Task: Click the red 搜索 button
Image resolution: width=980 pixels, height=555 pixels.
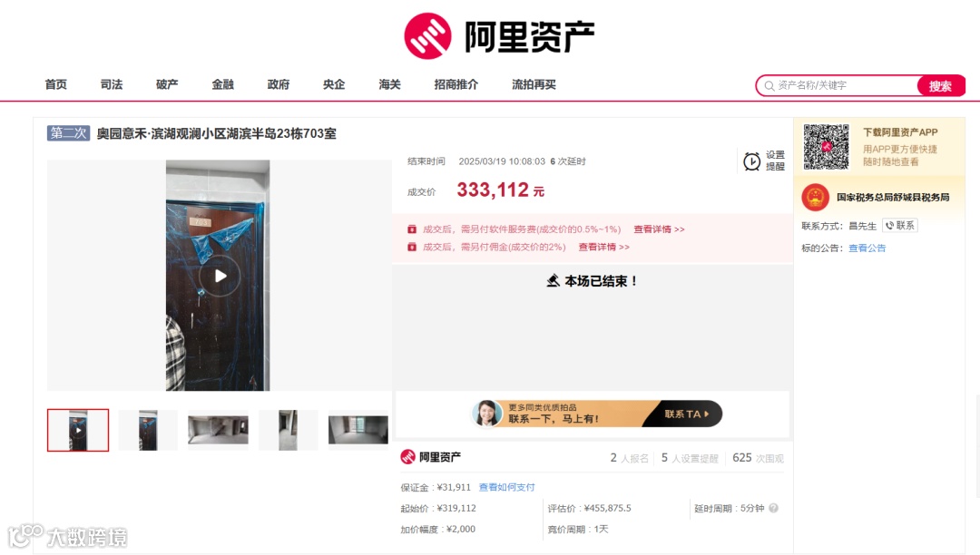Action: pyautogui.click(x=941, y=85)
